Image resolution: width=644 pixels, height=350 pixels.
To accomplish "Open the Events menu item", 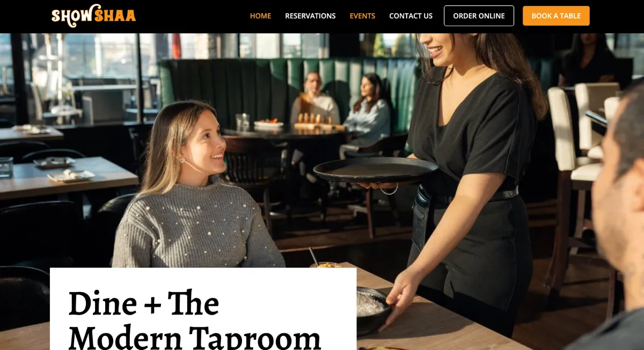I will pyautogui.click(x=362, y=16).
